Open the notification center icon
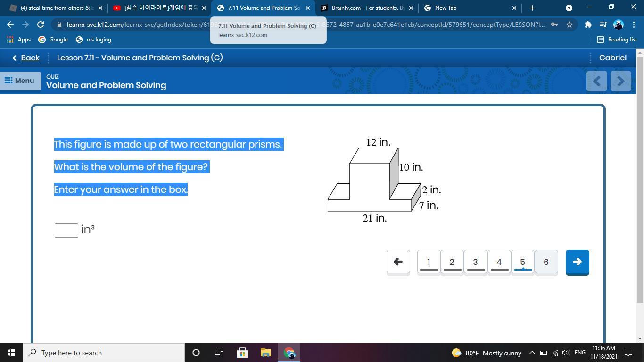Image resolution: width=644 pixels, height=362 pixels. coord(628,353)
